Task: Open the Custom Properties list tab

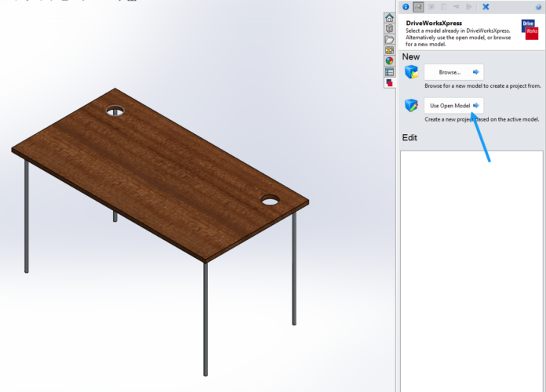Action: coord(389,72)
